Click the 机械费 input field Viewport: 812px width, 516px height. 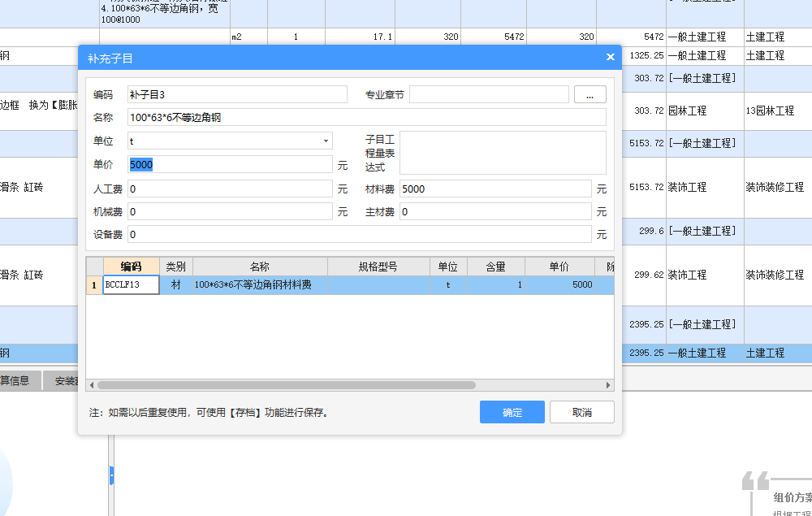230,211
